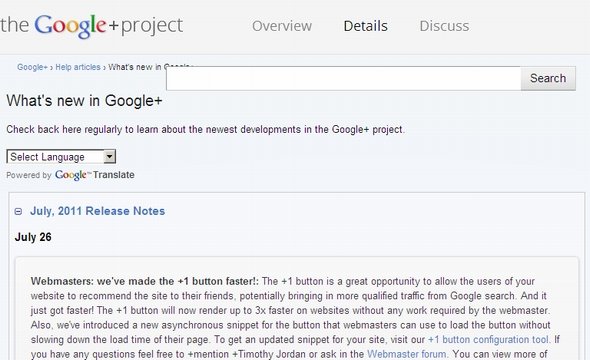Visit the +1 button configuration tool link
Screen dimensions: 590x360
[x=488, y=340]
